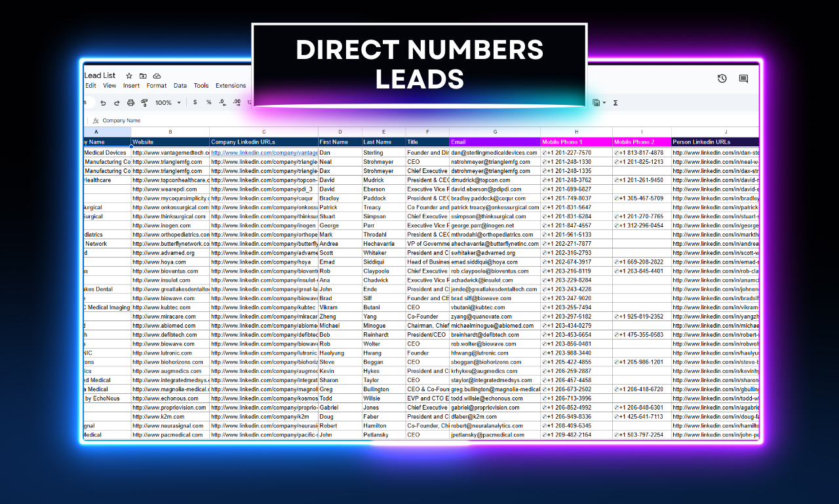Select column C header
This screenshot has height=504, width=839.
263,132
